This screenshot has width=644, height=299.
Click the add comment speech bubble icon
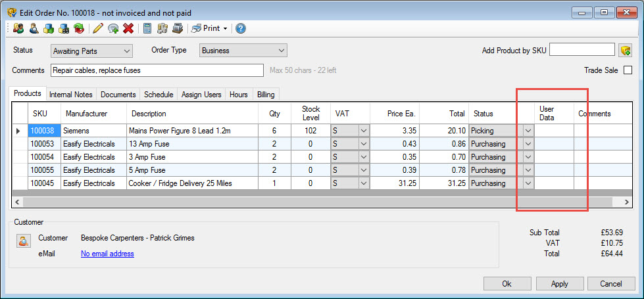[113, 28]
